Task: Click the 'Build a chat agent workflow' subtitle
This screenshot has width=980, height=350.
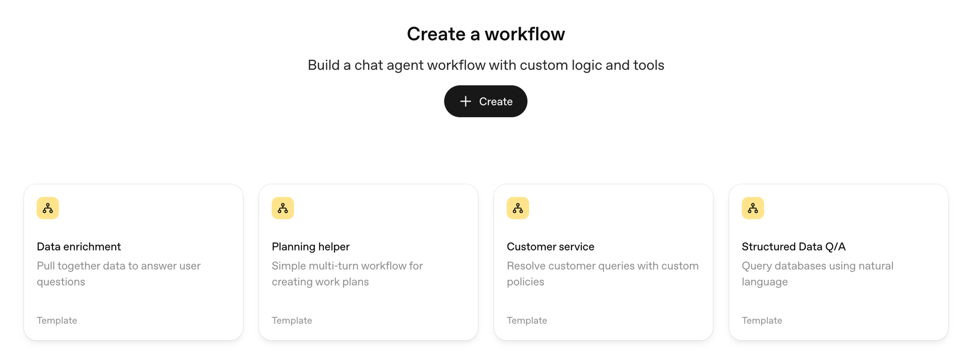Action: (486, 65)
